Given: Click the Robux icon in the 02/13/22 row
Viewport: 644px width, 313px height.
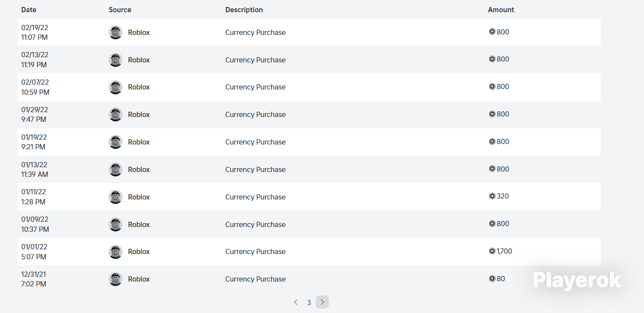Looking at the screenshot, I should tap(492, 59).
